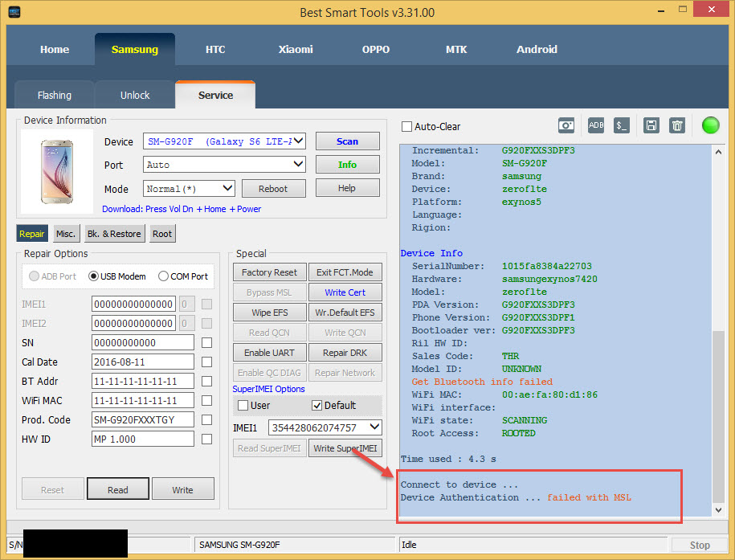Switch to the Android tab
The image size is (735, 560).
[x=537, y=49]
